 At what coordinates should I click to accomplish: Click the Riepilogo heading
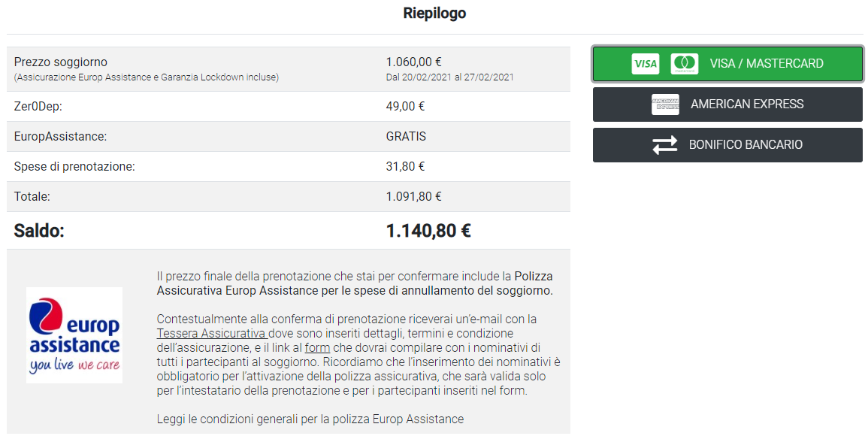(x=434, y=14)
